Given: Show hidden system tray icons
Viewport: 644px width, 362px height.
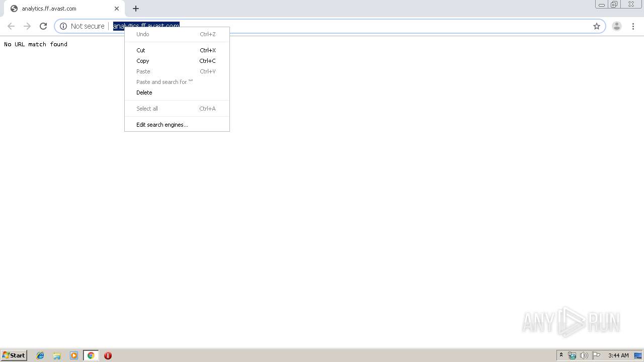Looking at the screenshot, I should click(561, 355).
